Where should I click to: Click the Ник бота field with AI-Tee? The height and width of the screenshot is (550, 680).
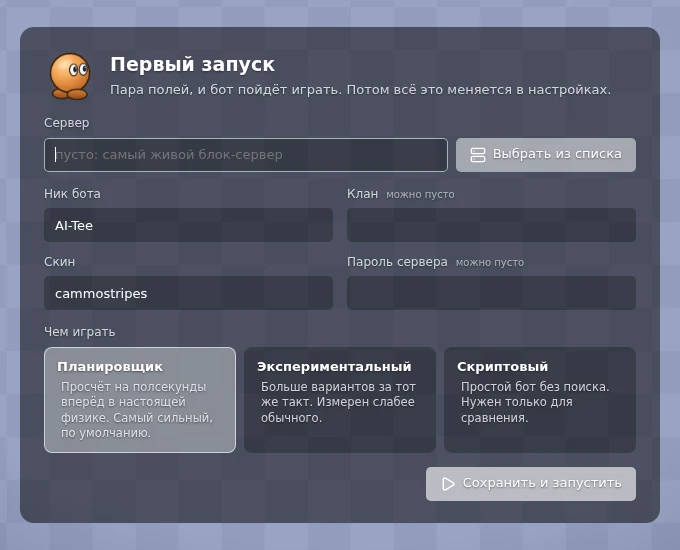point(188,225)
